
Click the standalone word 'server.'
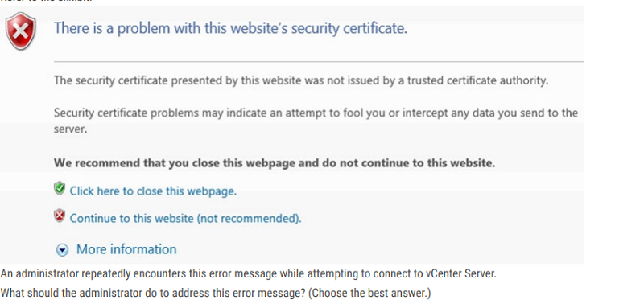click(x=70, y=129)
